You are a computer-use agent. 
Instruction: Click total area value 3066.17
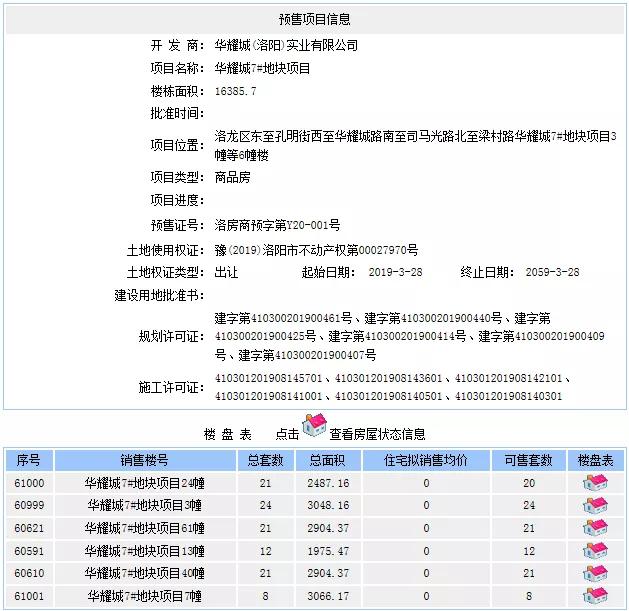(328, 596)
